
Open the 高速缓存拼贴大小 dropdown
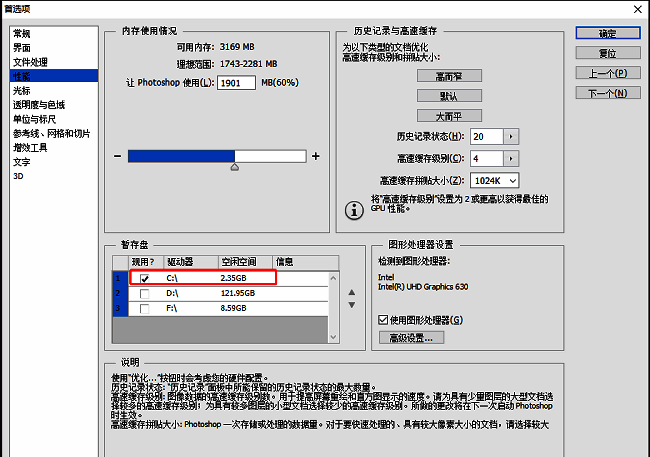[x=494, y=180]
